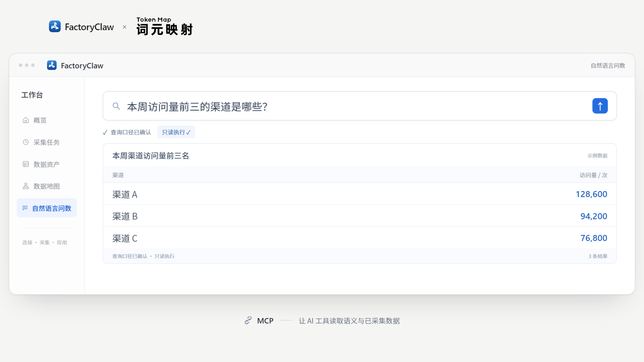The height and width of the screenshot is (362, 644).
Task: Click the 渠道 A row label
Action: [125, 194]
